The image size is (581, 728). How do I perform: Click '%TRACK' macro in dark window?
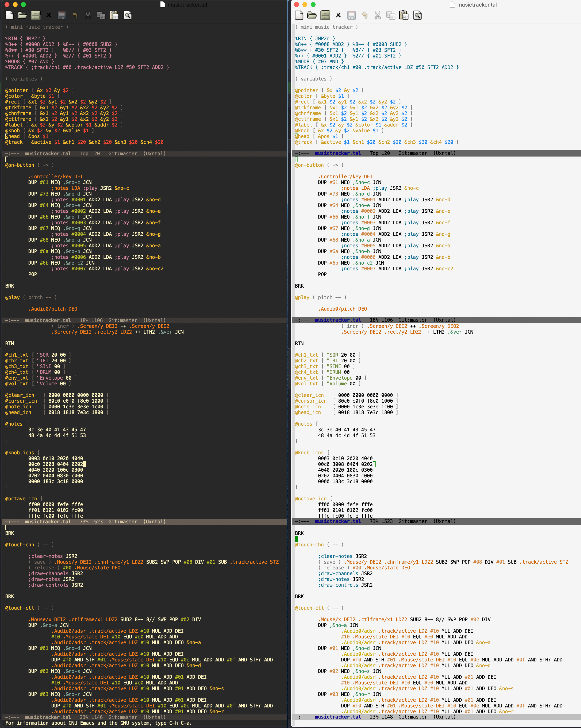point(14,67)
